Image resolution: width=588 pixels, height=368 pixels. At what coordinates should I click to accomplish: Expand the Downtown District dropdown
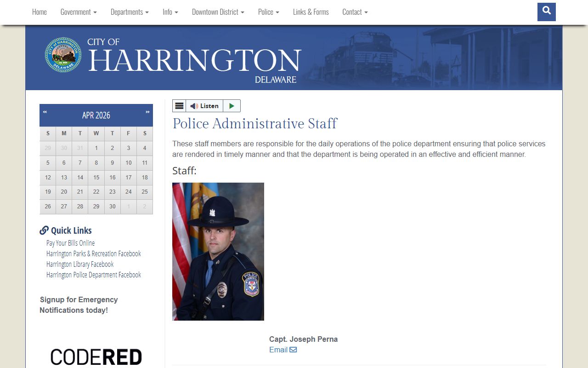pos(218,12)
